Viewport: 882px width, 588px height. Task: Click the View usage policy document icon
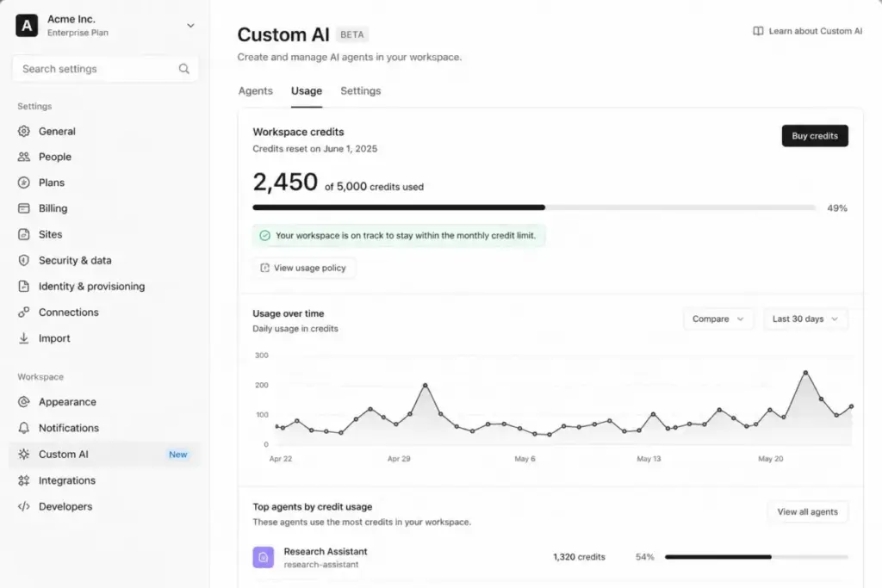pos(264,268)
